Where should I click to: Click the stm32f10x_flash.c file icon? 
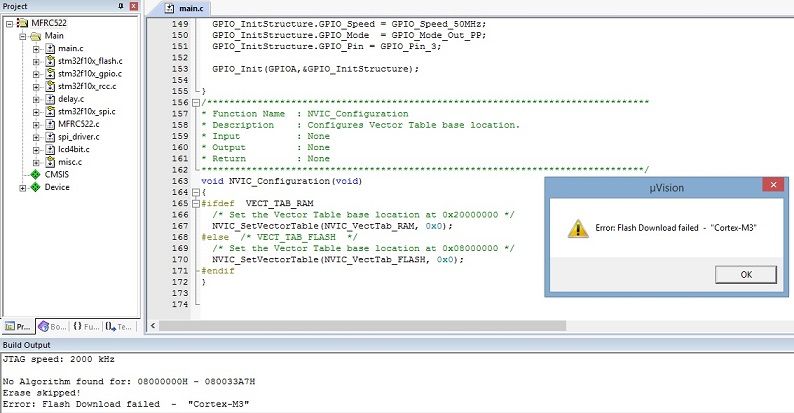(x=50, y=61)
